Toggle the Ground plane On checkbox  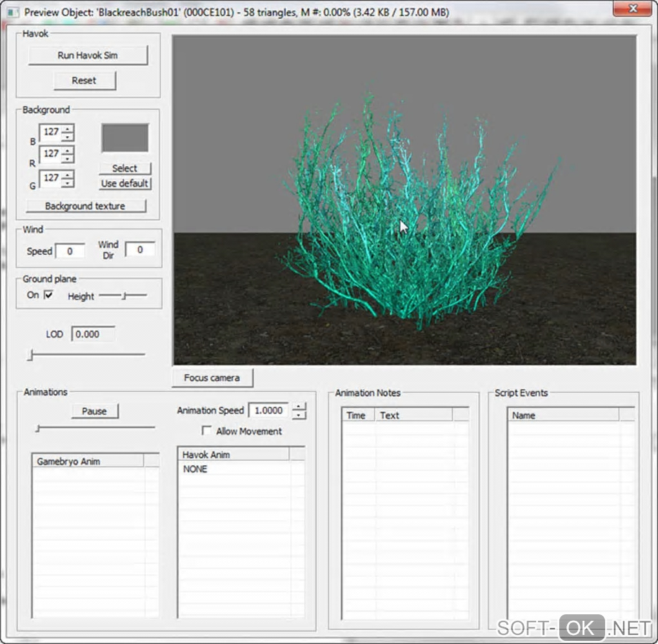click(48, 295)
